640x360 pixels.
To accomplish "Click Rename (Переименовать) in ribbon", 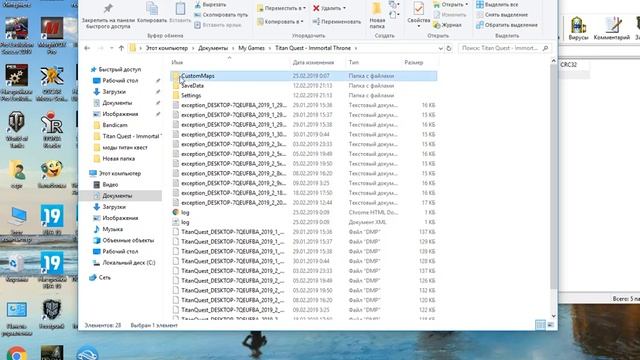I will pyautogui.click(x=337, y=22).
